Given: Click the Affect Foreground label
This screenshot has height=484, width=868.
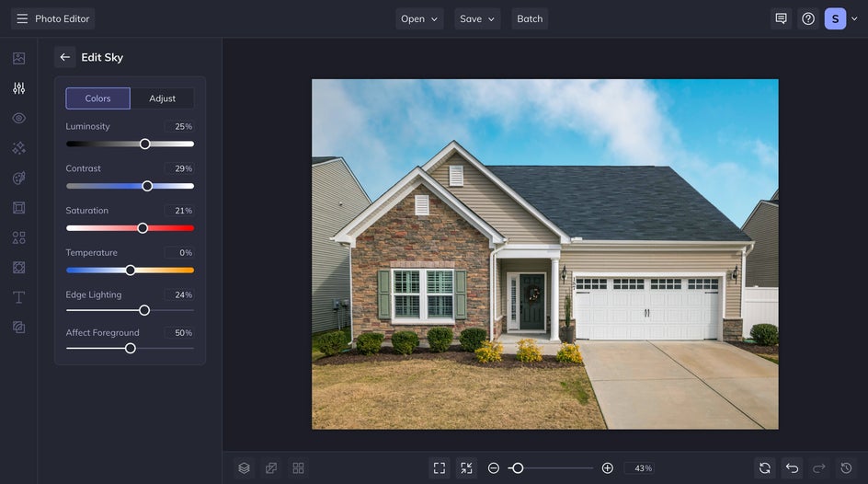Looking at the screenshot, I should pyautogui.click(x=102, y=333).
